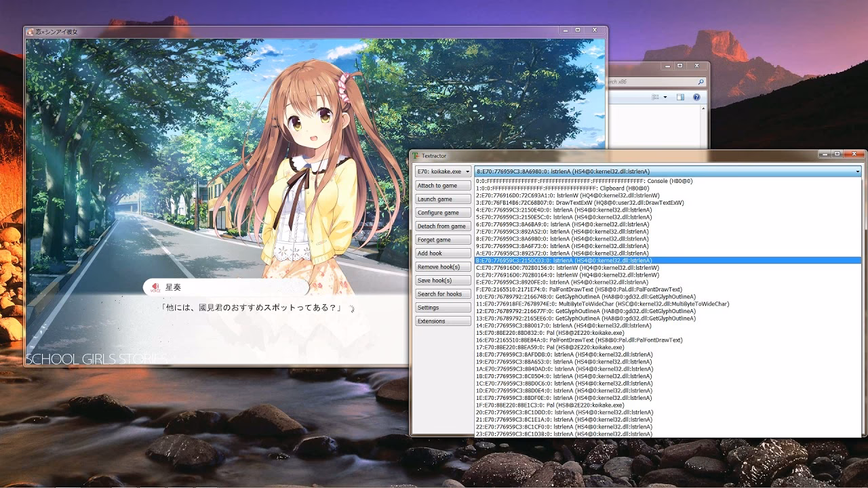Select hook 10 GetGlyphOutlineA 216674B
This screenshot has width=868, height=488.
(x=668, y=297)
